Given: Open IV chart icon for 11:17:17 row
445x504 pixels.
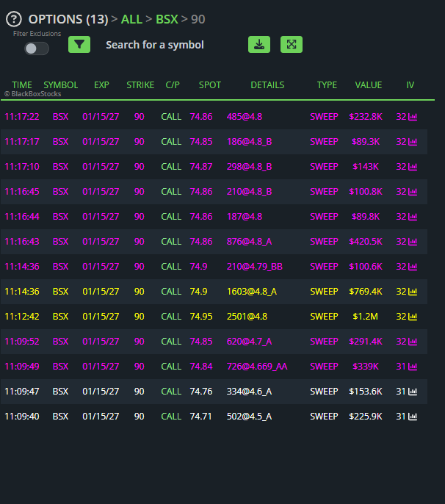Looking at the screenshot, I should point(413,142).
